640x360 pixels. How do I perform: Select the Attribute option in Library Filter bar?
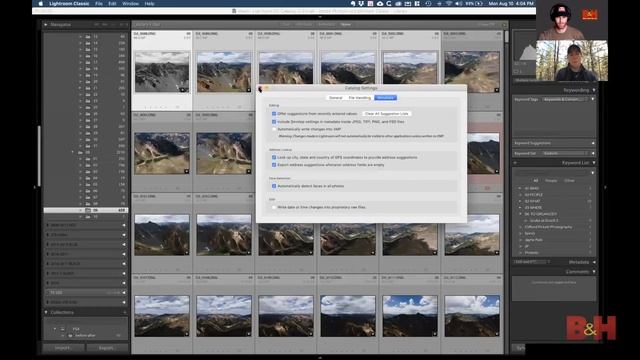(x=304, y=25)
